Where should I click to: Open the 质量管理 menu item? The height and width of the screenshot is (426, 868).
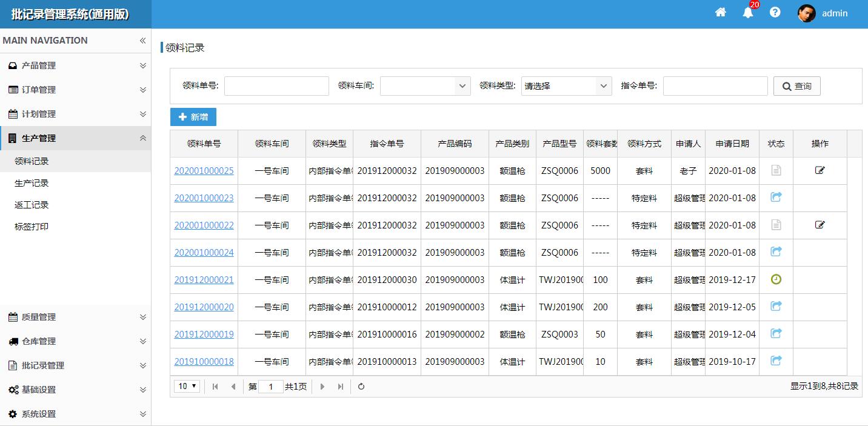[75, 317]
